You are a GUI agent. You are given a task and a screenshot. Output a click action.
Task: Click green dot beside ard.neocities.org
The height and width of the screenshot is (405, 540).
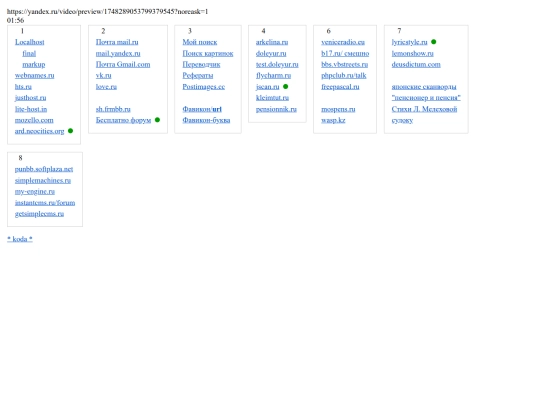70,131
